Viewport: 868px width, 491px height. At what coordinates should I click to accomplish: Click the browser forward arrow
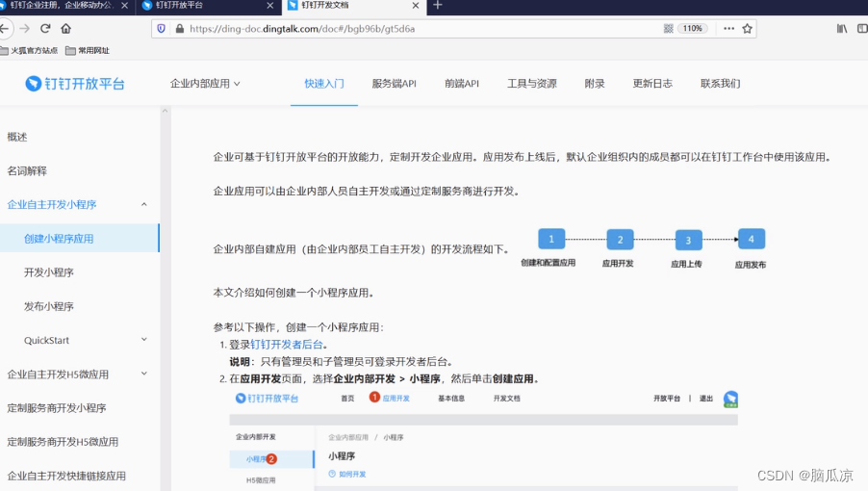24,28
